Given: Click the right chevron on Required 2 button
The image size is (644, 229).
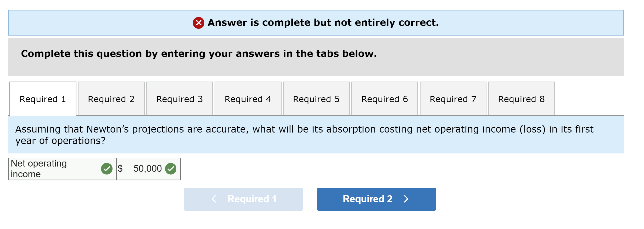Looking at the screenshot, I should 406,199.
